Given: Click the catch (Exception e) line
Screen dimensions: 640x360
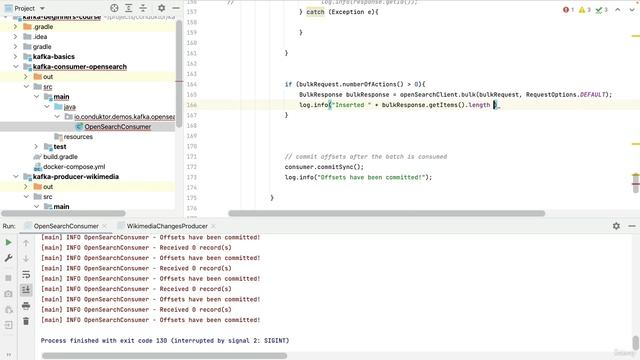Looking at the screenshot, I should pyautogui.click(x=339, y=12).
